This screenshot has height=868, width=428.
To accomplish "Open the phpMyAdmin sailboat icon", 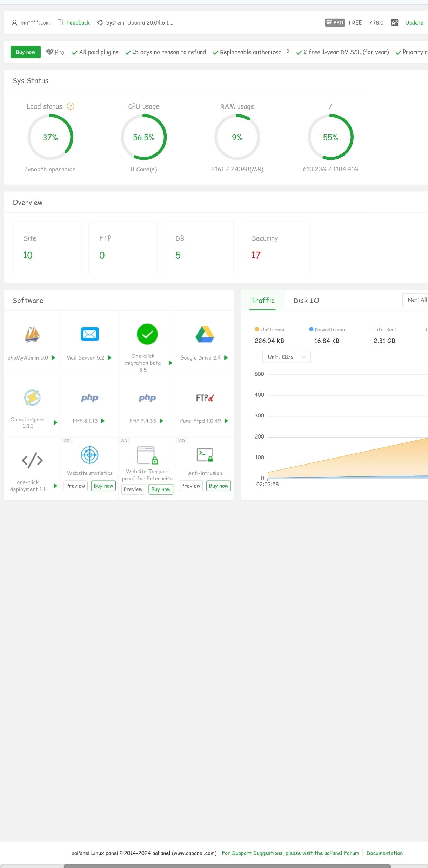I will [32, 334].
